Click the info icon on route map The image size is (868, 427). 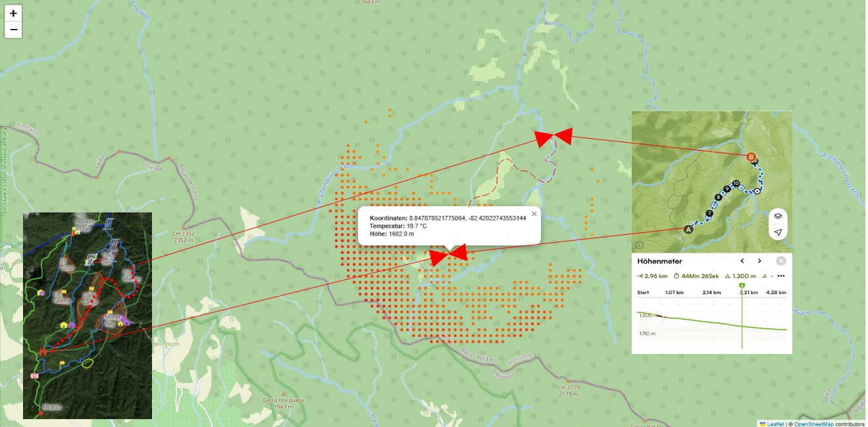pos(640,245)
